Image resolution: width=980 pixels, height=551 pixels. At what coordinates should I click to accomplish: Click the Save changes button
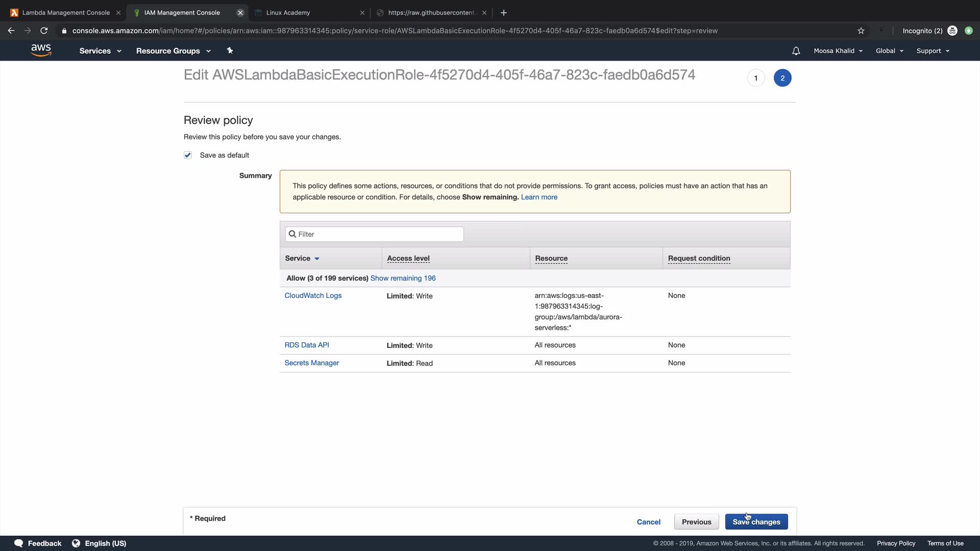tap(756, 522)
